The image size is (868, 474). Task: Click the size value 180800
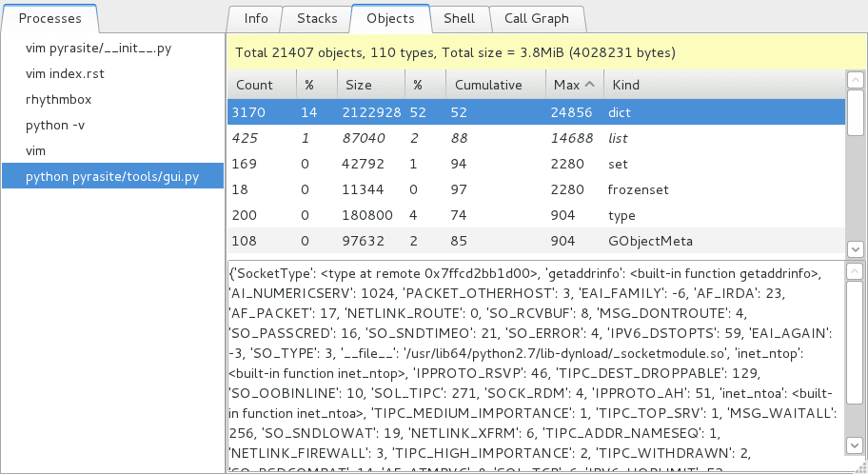click(x=367, y=215)
